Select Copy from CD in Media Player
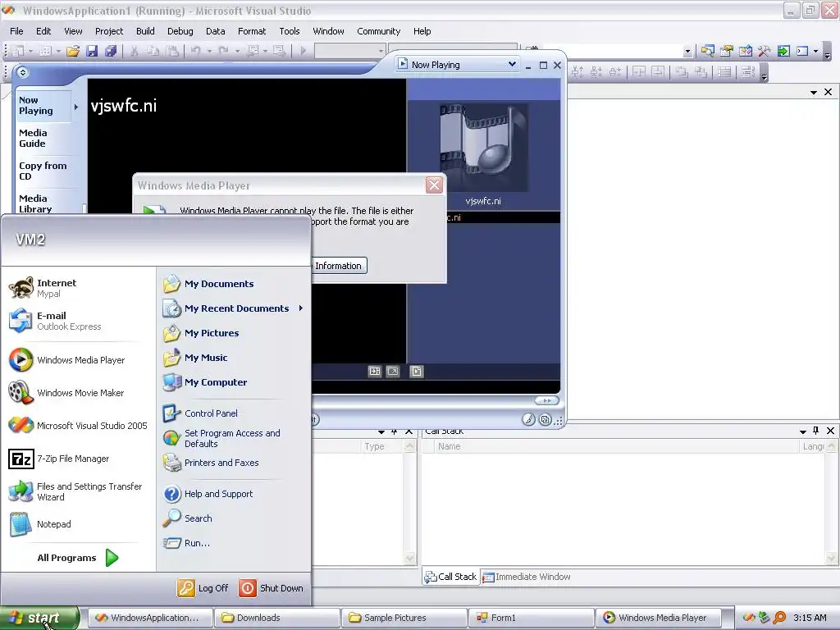 (43, 171)
